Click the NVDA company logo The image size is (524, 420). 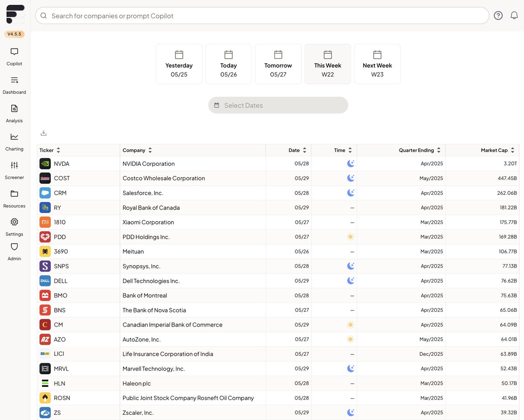click(45, 164)
